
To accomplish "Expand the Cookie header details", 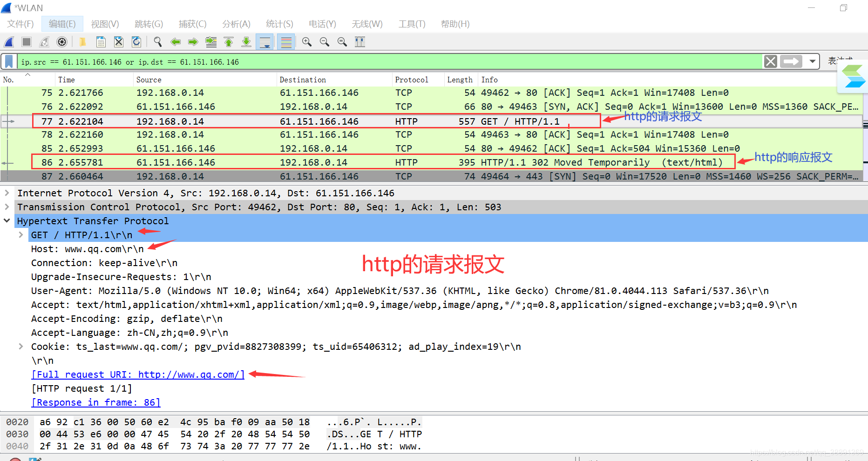I will coord(21,346).
